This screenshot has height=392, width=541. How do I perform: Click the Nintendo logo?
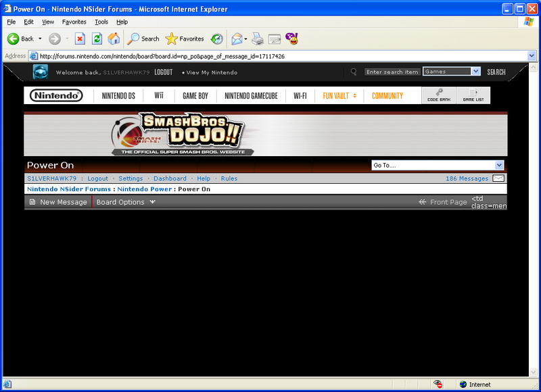56,95
